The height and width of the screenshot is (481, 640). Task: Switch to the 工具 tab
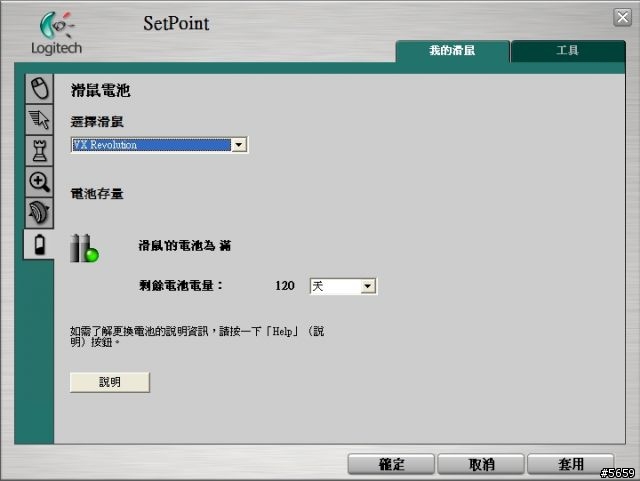click(x=568, y=51)
